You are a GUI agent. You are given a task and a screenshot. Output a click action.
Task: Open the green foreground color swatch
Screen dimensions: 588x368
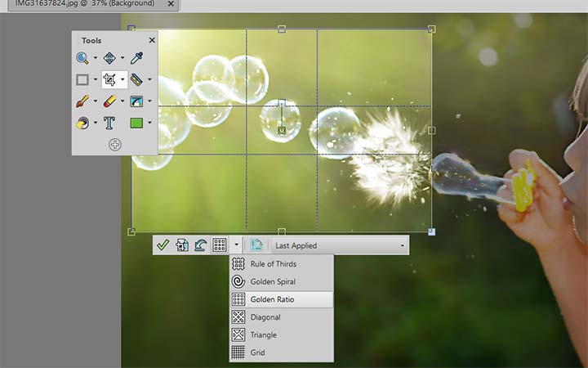136,123
